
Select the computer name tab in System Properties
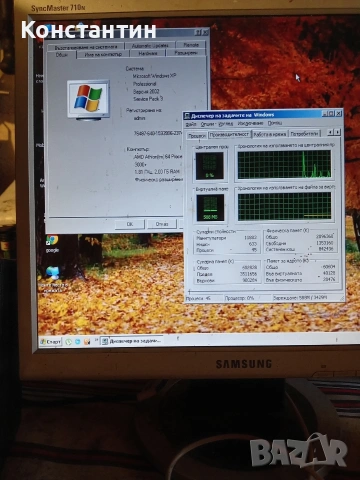click(x=103, y=54)
